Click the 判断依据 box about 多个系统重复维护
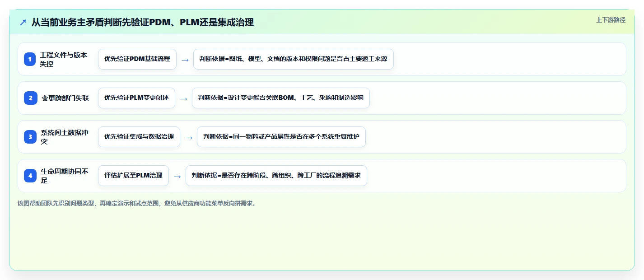The image size is (644, 280). [x=281, y=137]
